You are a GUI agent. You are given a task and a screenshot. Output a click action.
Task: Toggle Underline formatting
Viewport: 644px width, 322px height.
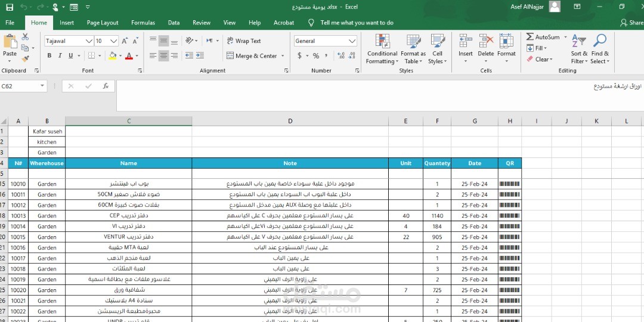click(70, 55)
